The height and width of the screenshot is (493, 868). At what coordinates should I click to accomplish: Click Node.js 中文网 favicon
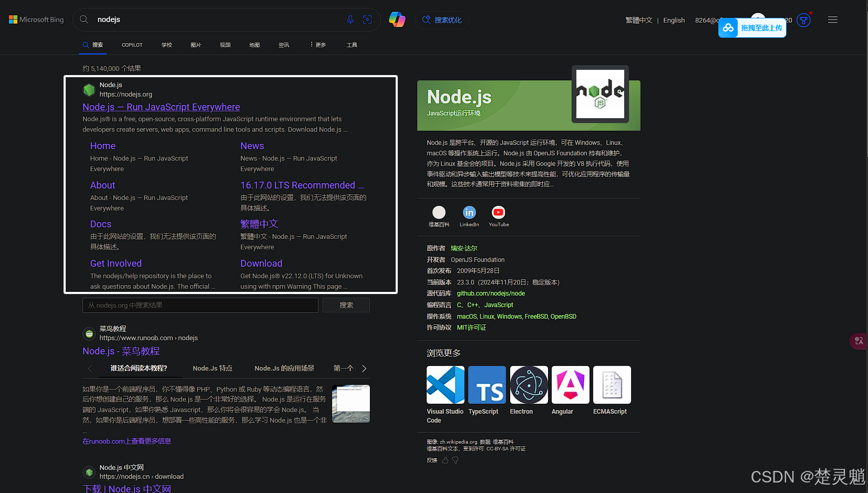point(89,472)
